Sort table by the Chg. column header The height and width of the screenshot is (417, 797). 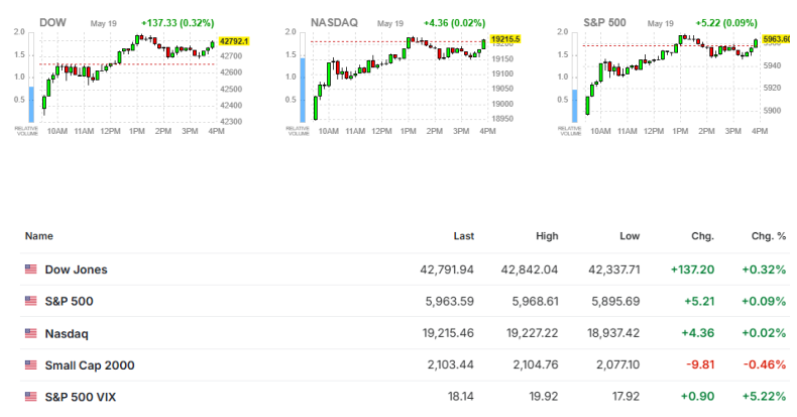(702, 236)
